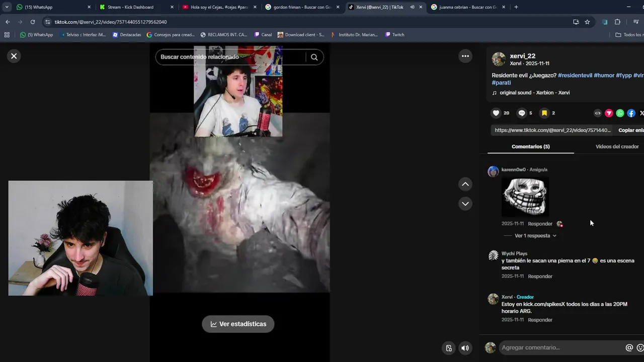Image resolution: width=644 pixels, height=362 pixels.
Task: Share the video to Facebook
Action: tap(631, 113)
